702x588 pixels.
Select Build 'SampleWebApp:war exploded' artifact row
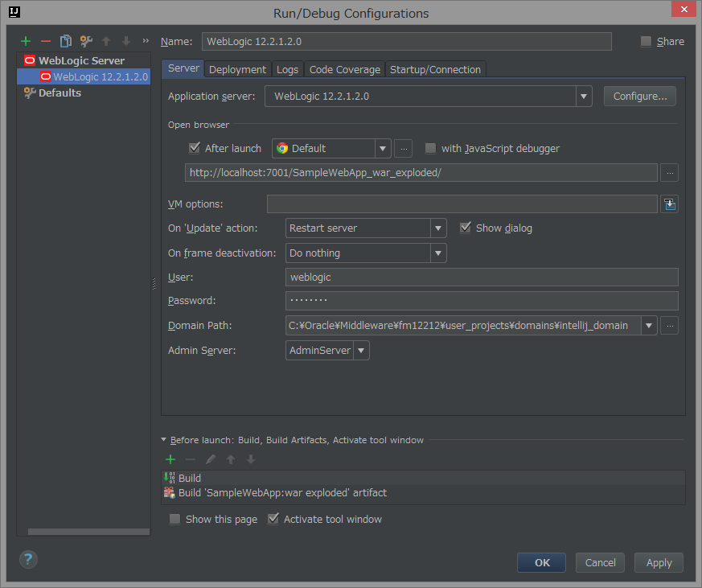point(423,492)
